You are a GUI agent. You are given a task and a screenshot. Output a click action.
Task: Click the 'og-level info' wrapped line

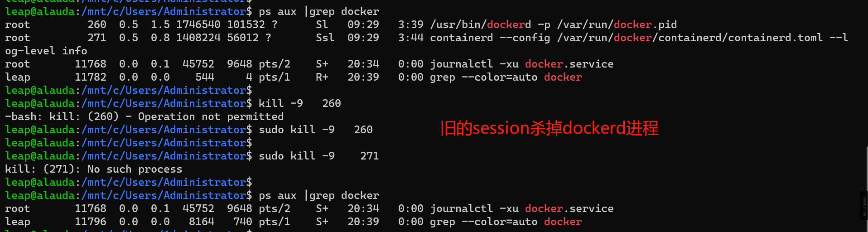(x=46, y=51)
